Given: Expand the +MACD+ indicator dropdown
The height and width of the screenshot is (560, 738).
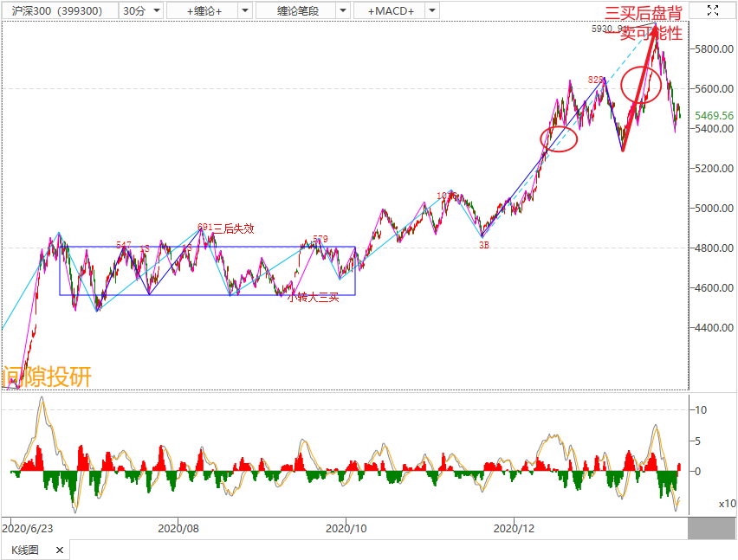Looking at the screenshot, I should 430,11.
